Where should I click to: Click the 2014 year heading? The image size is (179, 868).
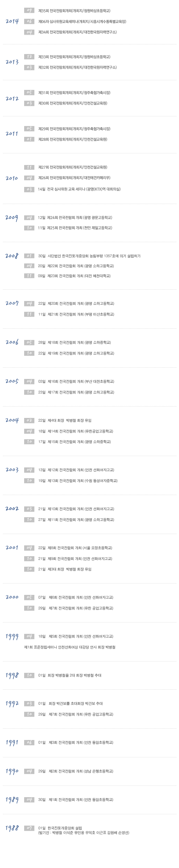pyautogui.click(x=12, y=22)
